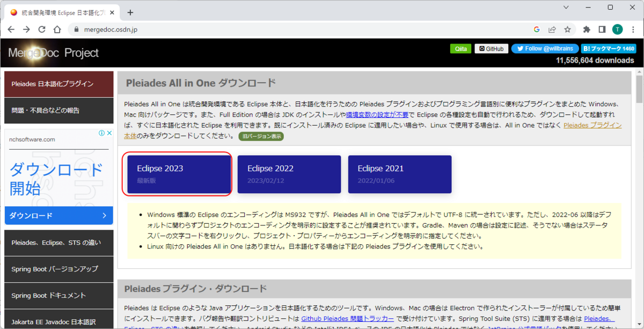This screenshot has width=644, height=329.
Task: Close the nchsoftware ad with X
Action: (109, 133)
